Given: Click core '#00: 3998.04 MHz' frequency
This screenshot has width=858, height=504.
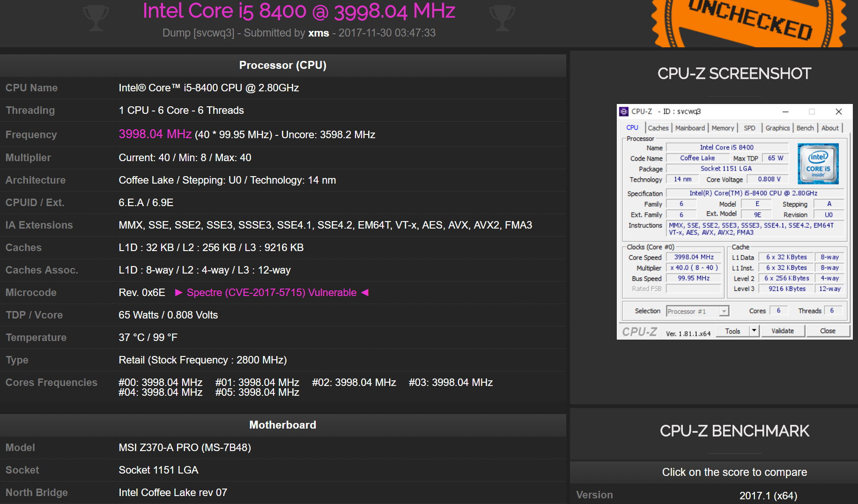Looking at the screenshot, I should [x=161, y=383].
